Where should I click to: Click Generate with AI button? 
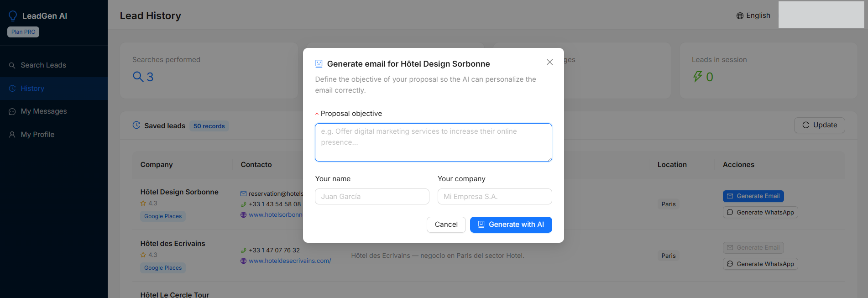click(511, 225)
